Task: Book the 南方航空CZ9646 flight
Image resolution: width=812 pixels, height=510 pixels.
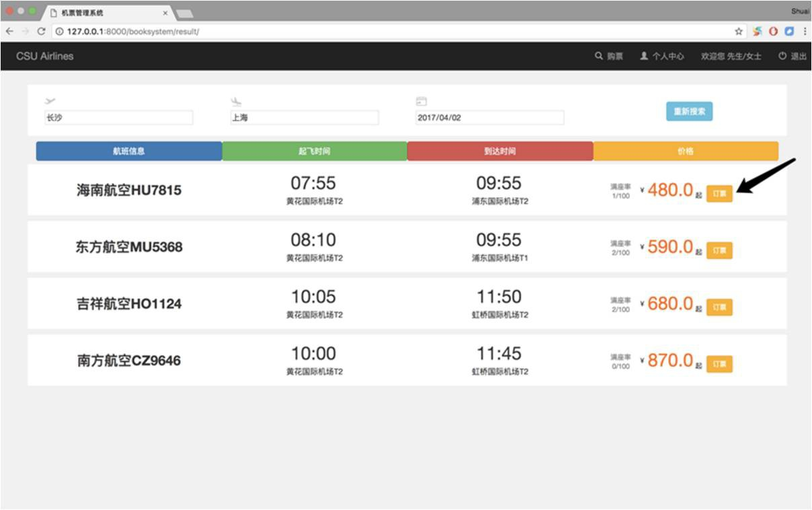Action: pos(719,364)
